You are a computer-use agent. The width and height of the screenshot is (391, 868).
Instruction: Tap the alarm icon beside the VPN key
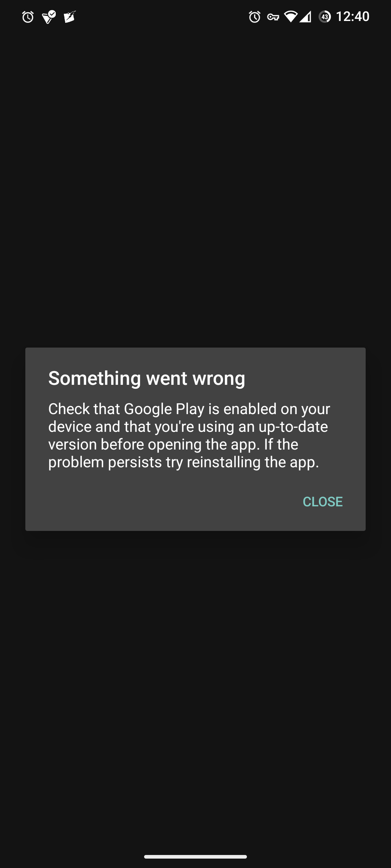coord(255,17)
